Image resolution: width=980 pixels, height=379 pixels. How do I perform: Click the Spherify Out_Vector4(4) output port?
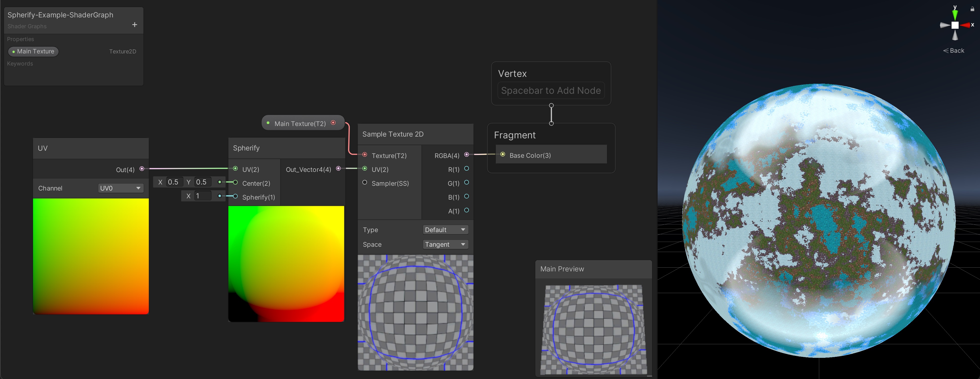click(x=338, y=169)
